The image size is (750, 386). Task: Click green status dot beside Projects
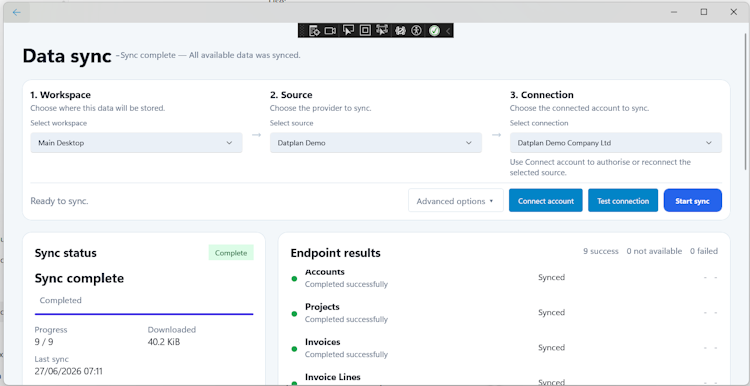point(294,314)
